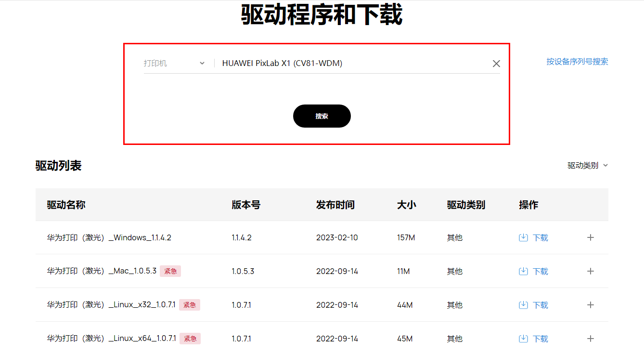644x353 pixels.
Task: Click the 操作 column header
Action: tap(528, 205)
